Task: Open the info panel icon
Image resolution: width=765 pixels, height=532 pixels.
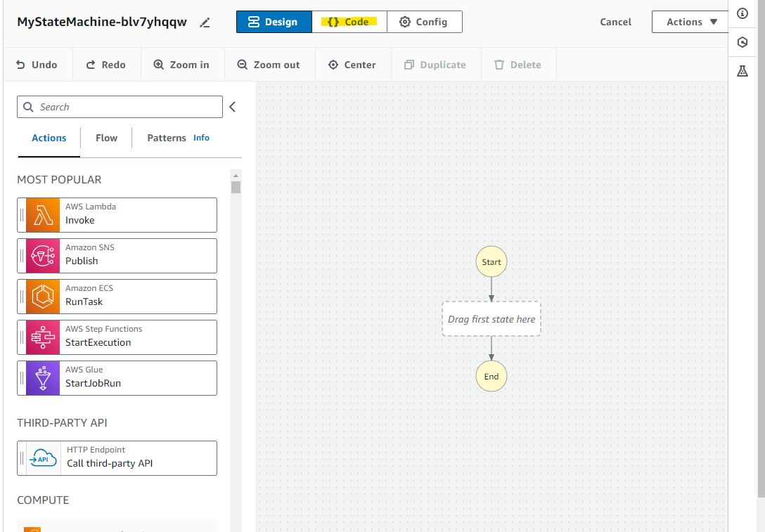Action: click(x=742, y=13)
